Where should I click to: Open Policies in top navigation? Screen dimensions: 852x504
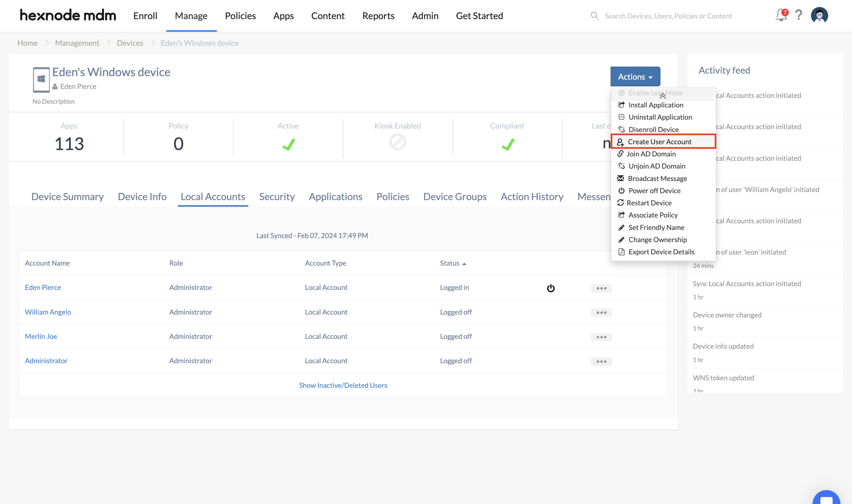click(240, 16)
